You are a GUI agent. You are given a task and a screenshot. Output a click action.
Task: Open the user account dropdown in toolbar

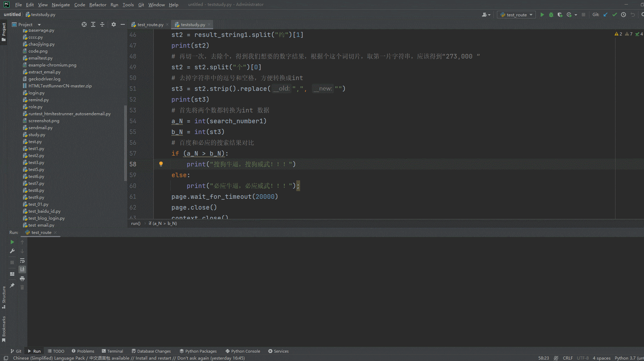pyautogui.click(x=486, y=15)
